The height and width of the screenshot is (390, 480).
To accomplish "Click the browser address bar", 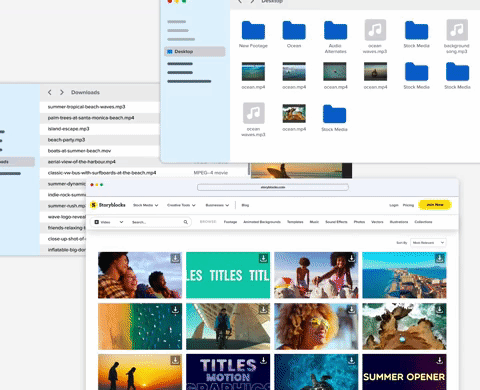I will tap(273, 187).
